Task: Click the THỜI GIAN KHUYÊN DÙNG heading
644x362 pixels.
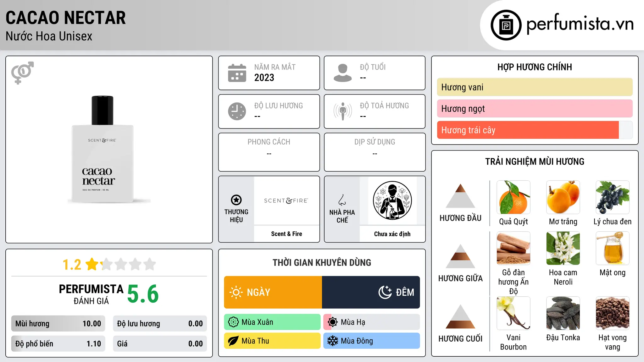Action: (322, 262)
